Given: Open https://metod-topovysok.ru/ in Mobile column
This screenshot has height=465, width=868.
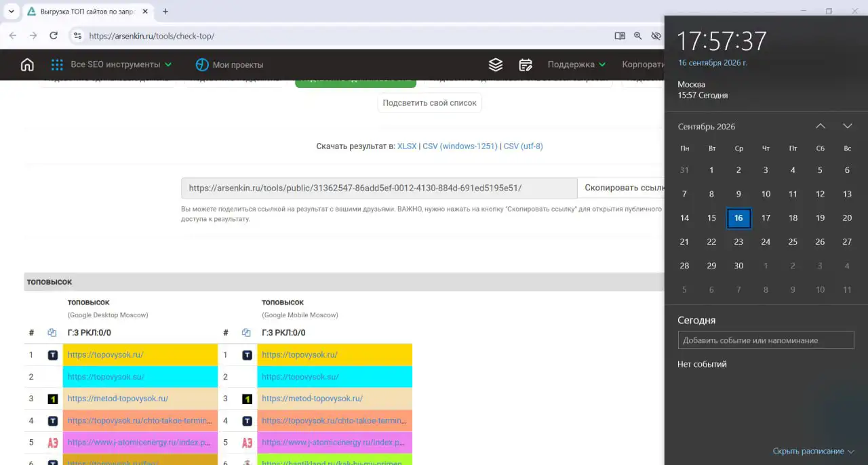Looking at the screenshot, I should (x=312, y=399).
